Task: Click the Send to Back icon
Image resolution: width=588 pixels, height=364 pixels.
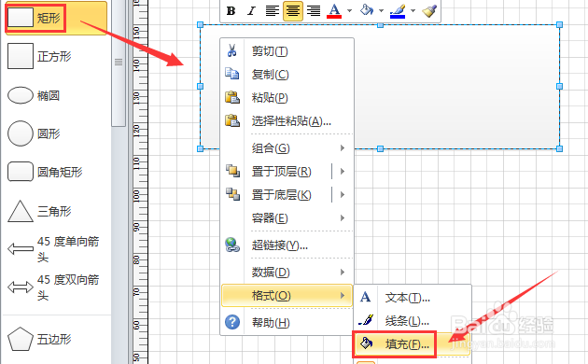Action: (x=232, y=194)
